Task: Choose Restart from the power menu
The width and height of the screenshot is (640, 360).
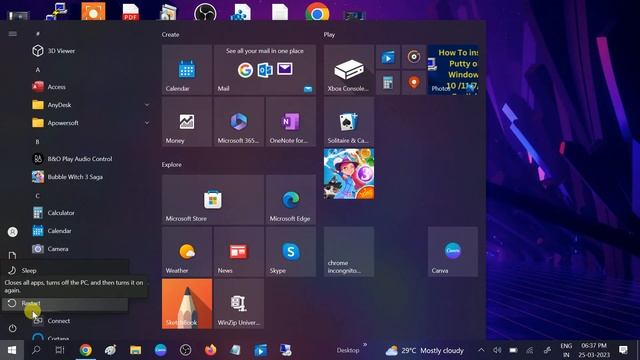Action: 65,303
